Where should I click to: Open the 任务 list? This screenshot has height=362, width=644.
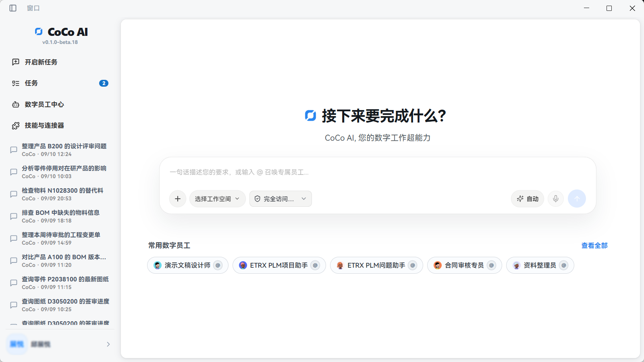point(60,83)
